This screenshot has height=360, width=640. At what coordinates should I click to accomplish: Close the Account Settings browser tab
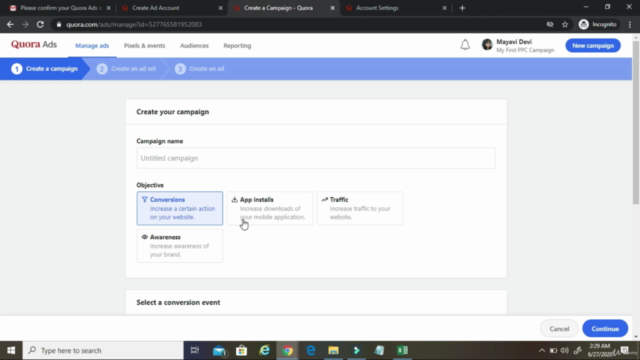[444, 8]
